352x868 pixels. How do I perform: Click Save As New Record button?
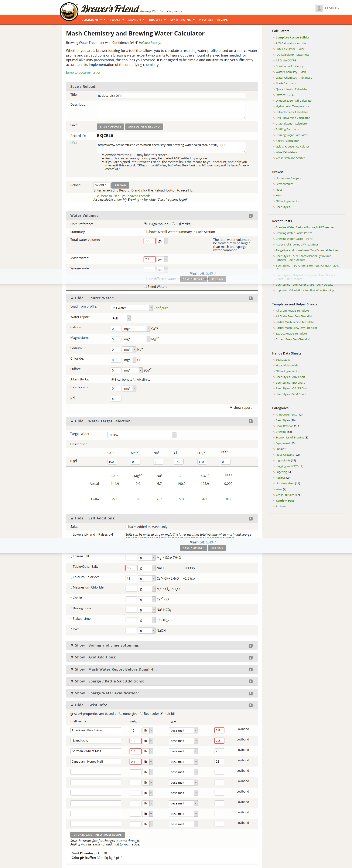tap(144, 127)
